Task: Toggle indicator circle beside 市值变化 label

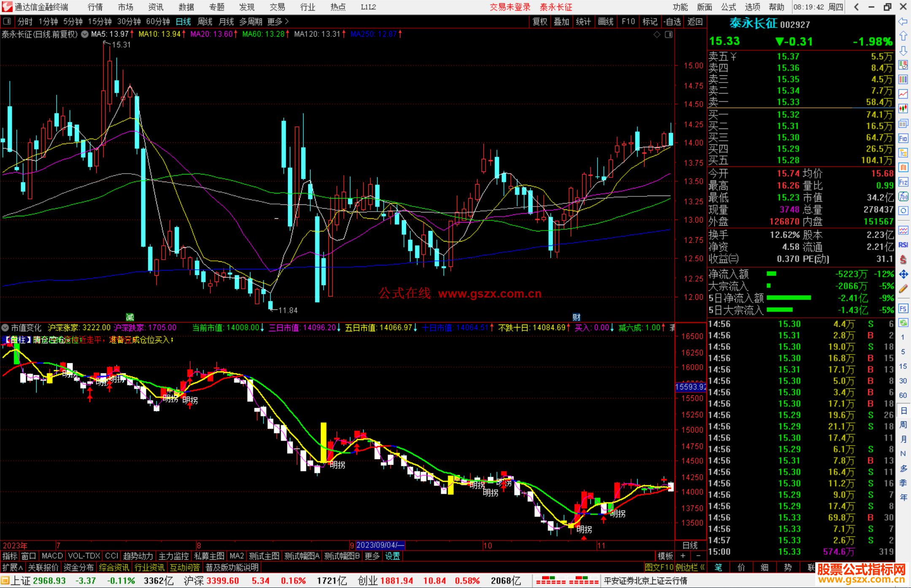Action: tap(5, 328)
